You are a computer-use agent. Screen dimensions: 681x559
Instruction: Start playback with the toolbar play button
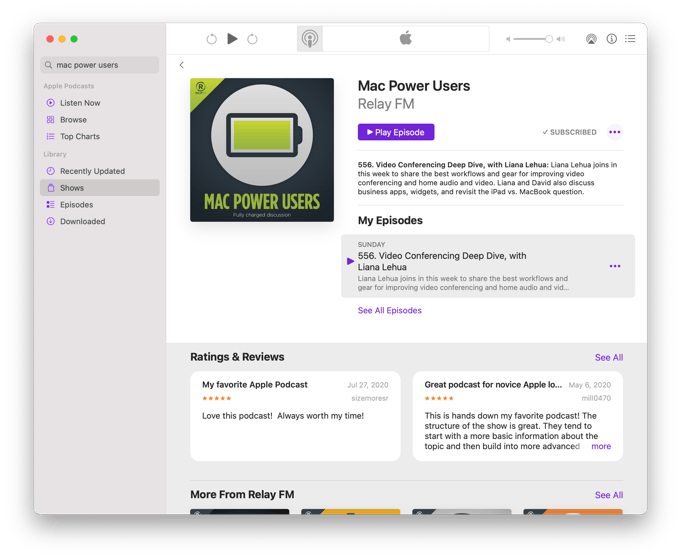232,39
